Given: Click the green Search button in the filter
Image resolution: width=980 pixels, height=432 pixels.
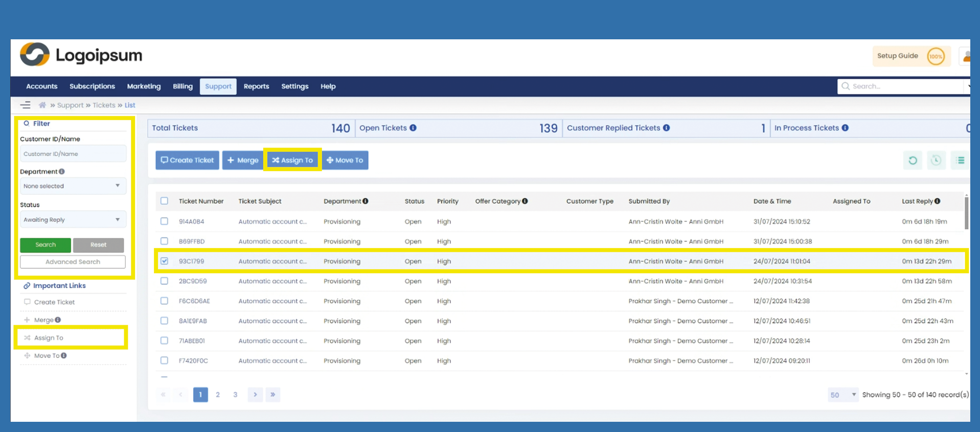Looking at the screenshot, I should pyautogui.click(x=45, y=245).
